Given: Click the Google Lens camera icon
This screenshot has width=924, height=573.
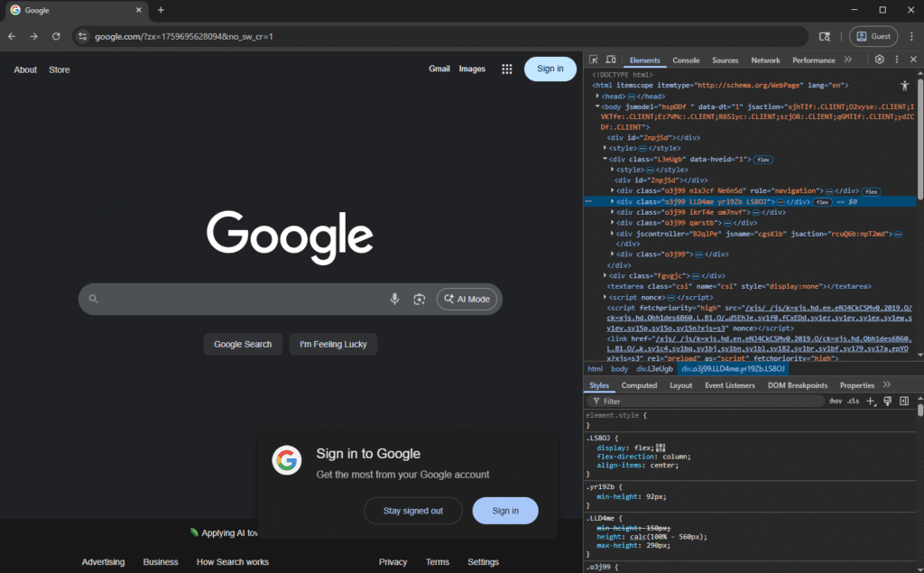Looking at the screenshot, I should [x=419, y=299].
